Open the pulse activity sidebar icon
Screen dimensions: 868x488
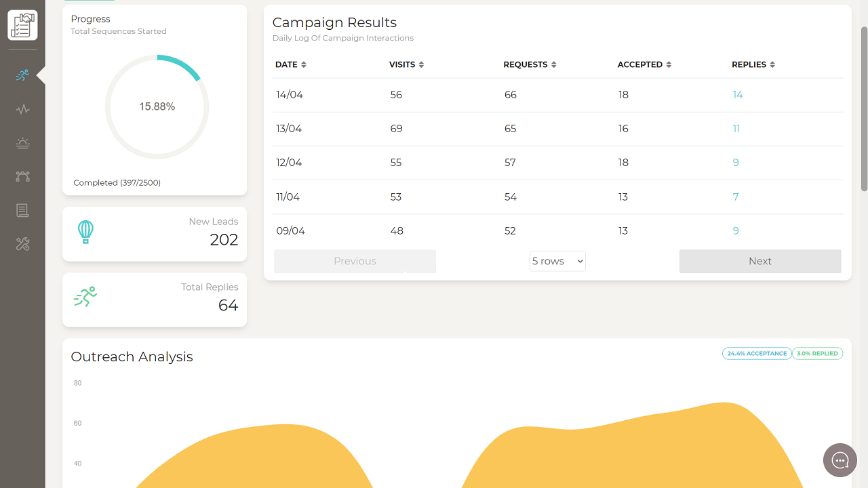pyautogui.click(x=22, y=109)
